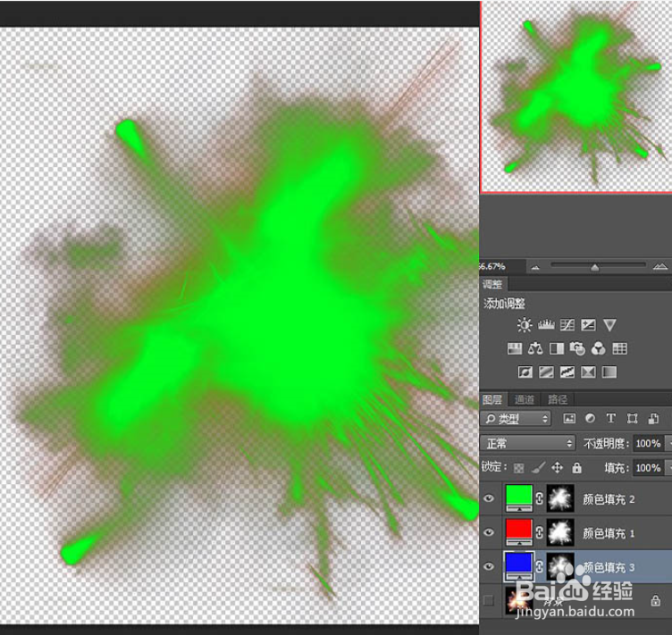The height and width of the screenshot is (635, 672).
Task: Filter layers by smart objects
Action: 653,418
